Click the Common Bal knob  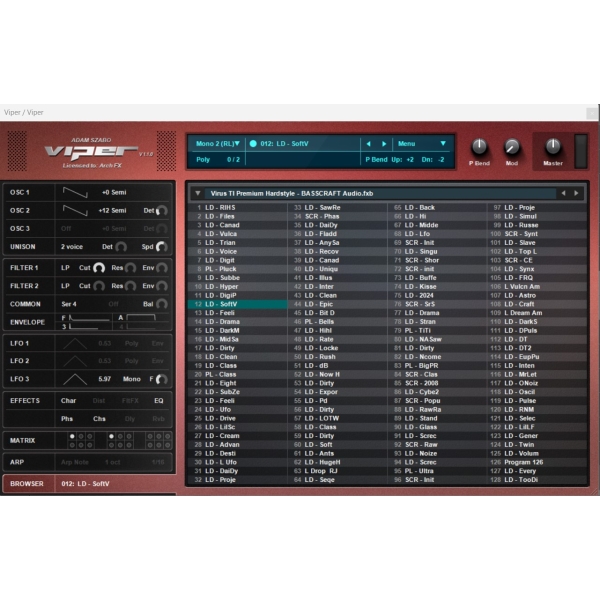161,304
